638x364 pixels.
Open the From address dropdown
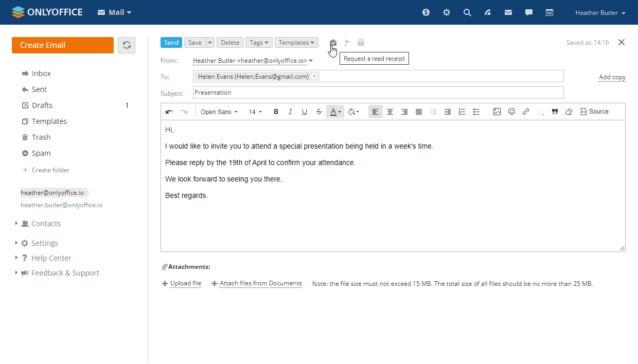click(253, 61)
